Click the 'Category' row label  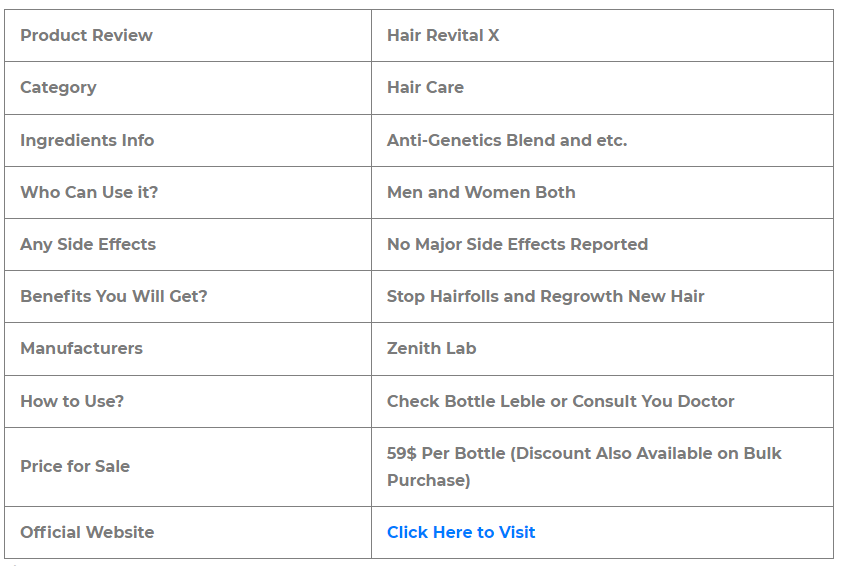coord(58,87)
